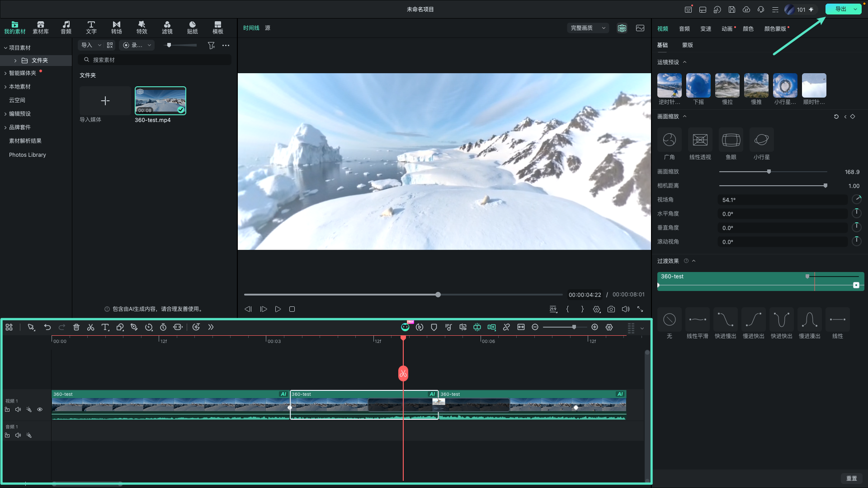Image resolution: width=868 pixels, height=488 pixels.
Task: Open the 贴纸 stickers panel
Action: click(x=193, y=28)
